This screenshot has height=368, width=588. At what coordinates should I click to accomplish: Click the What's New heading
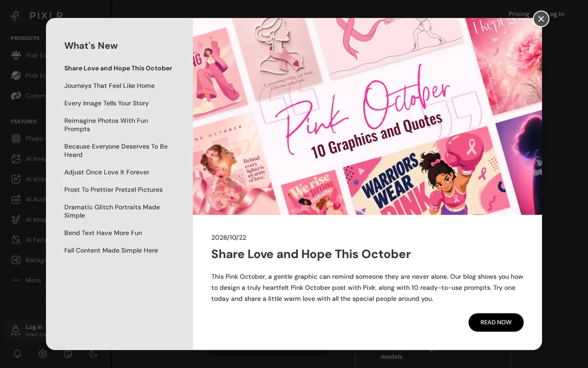[x=91, y=46]
